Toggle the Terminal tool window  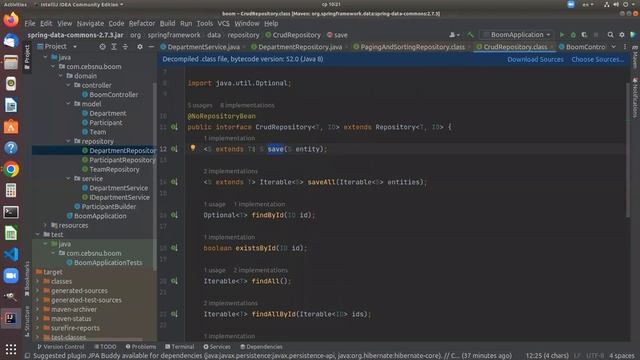click(x=180, y=347)
